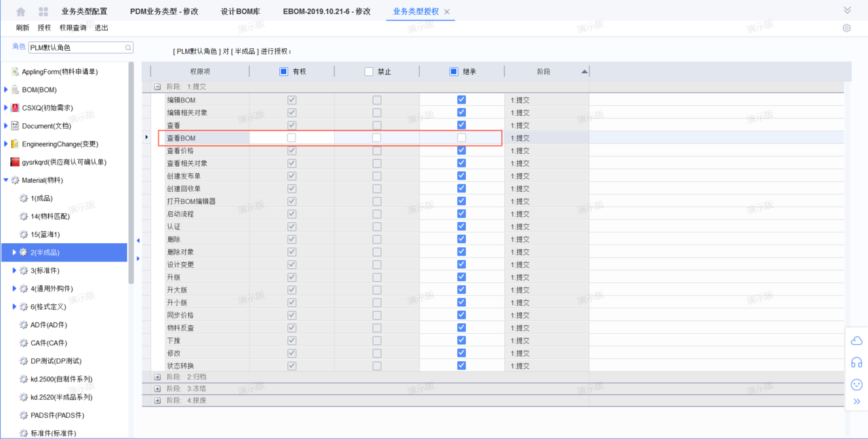
Task: Click the smiley feedback icon
Action: [856, 384]
